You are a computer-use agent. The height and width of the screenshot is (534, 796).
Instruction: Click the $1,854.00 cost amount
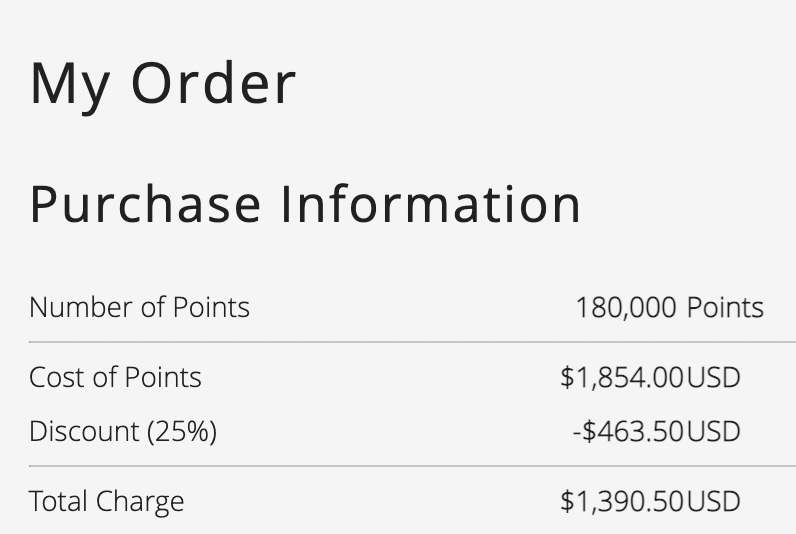pyautogui.click(x=622, y=378)
